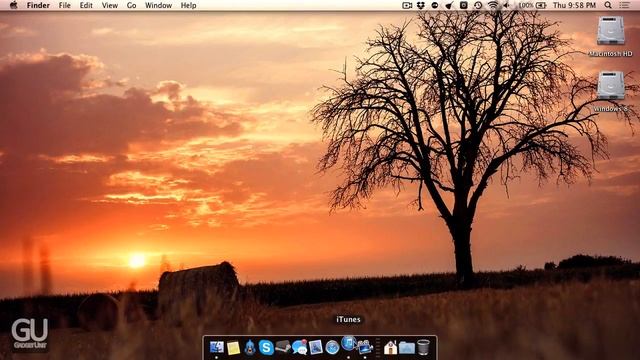Open Spotlight search magnifier
This screenshot has height=360, width=640.
coord(608,5)
